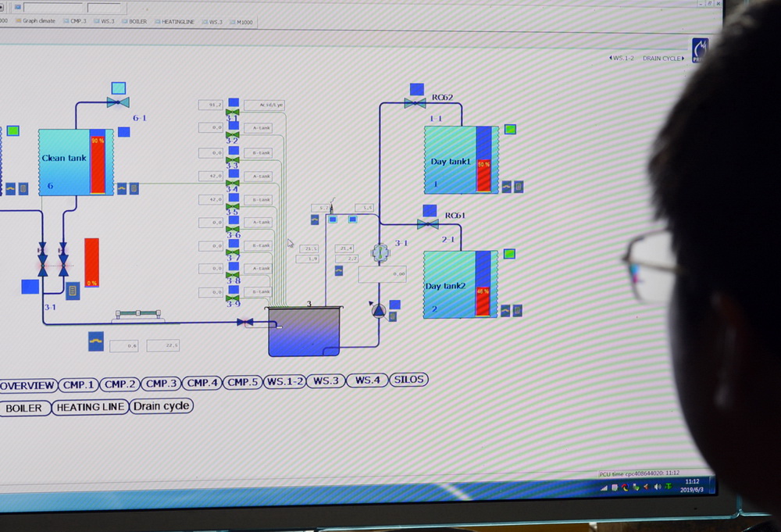Go to previous page via WS.1-2 arrow link
The image size is (781, 532).
click(622, 59)
